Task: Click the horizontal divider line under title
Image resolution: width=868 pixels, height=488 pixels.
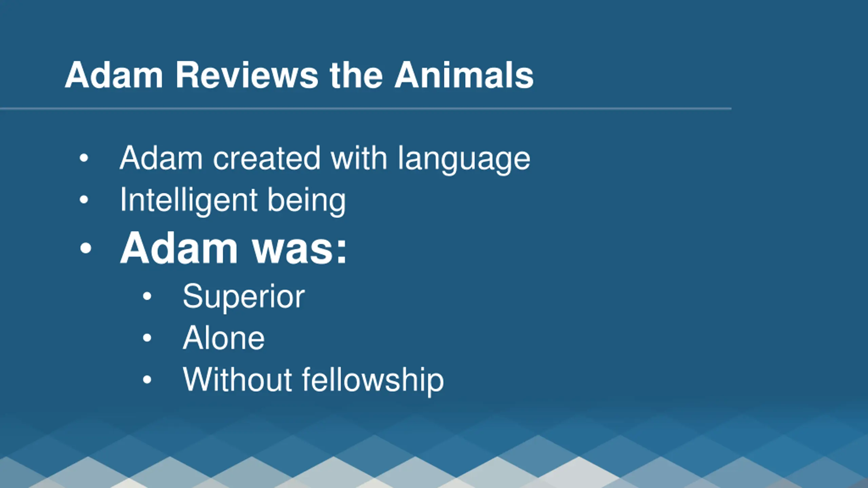Action: 366,108
